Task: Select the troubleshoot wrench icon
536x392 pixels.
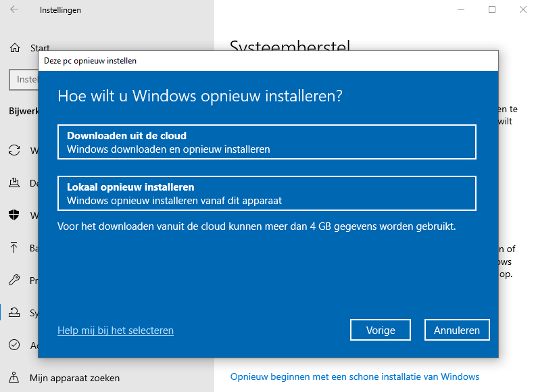Action: (x=14, y=280)
